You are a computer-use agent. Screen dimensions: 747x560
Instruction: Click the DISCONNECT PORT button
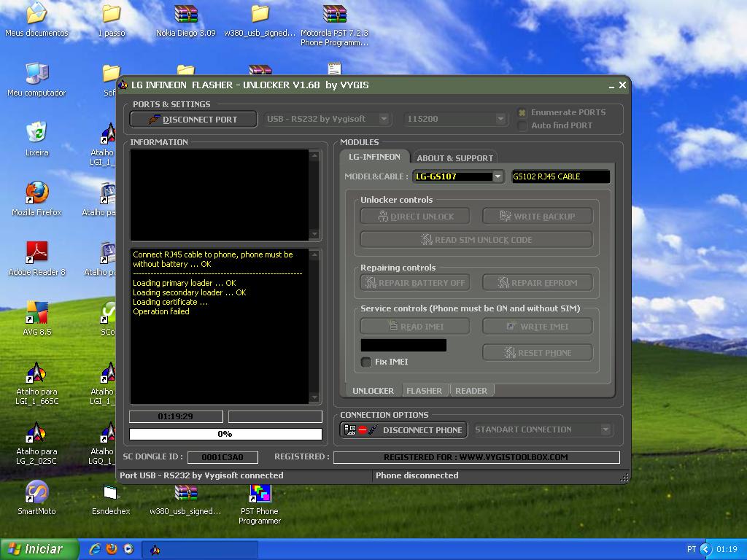coord(193,120)
